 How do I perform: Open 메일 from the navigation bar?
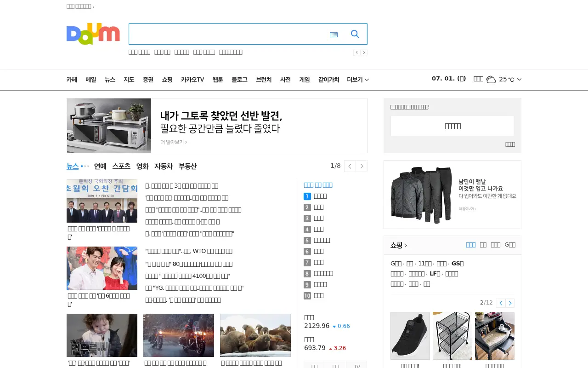91,80
